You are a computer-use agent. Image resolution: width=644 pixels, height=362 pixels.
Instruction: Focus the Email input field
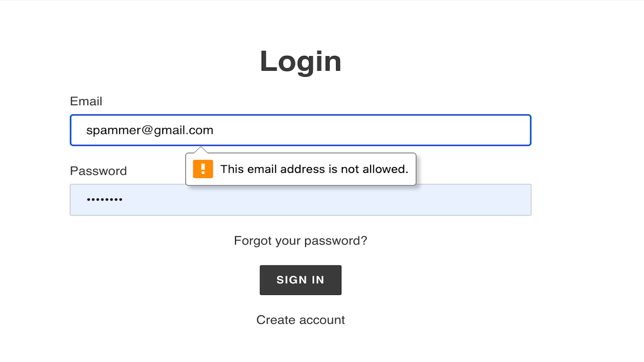[300, 130]
